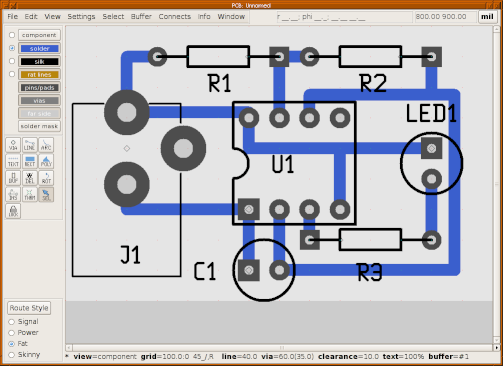503x366 pixels.
Task: Click buffer=#1 in status bar
Action: (449, 357)
